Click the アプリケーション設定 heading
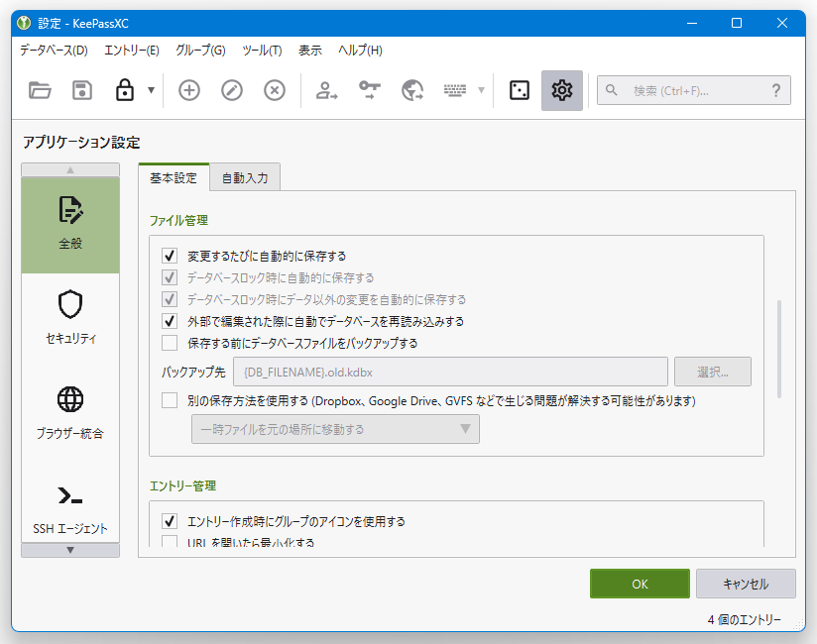 81,142
